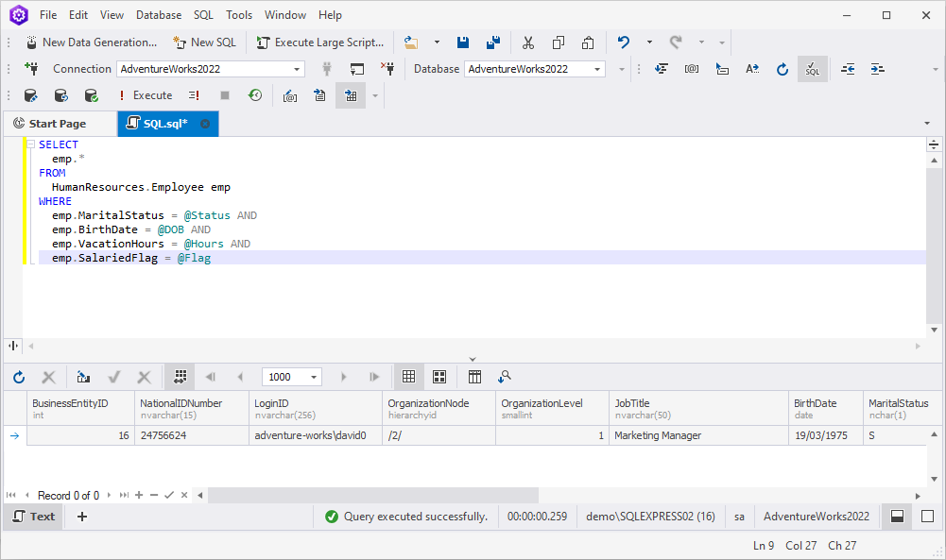Open Execute Large Script wizard

pos(320,42)
